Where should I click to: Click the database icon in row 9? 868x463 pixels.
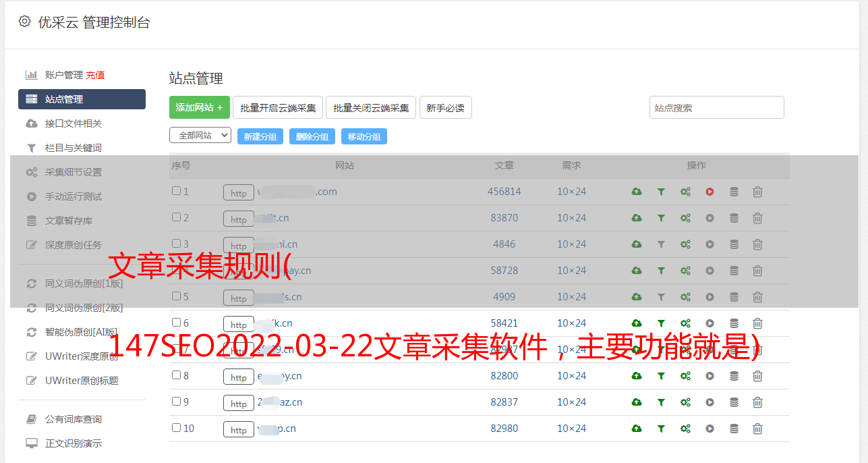[x=734, y=402]
